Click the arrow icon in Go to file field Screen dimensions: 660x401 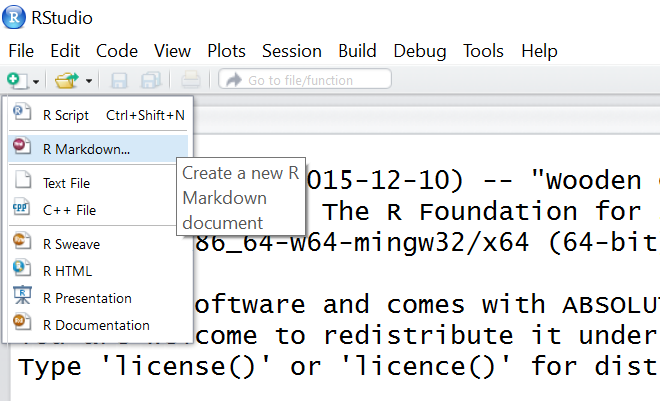coord(234,80)
